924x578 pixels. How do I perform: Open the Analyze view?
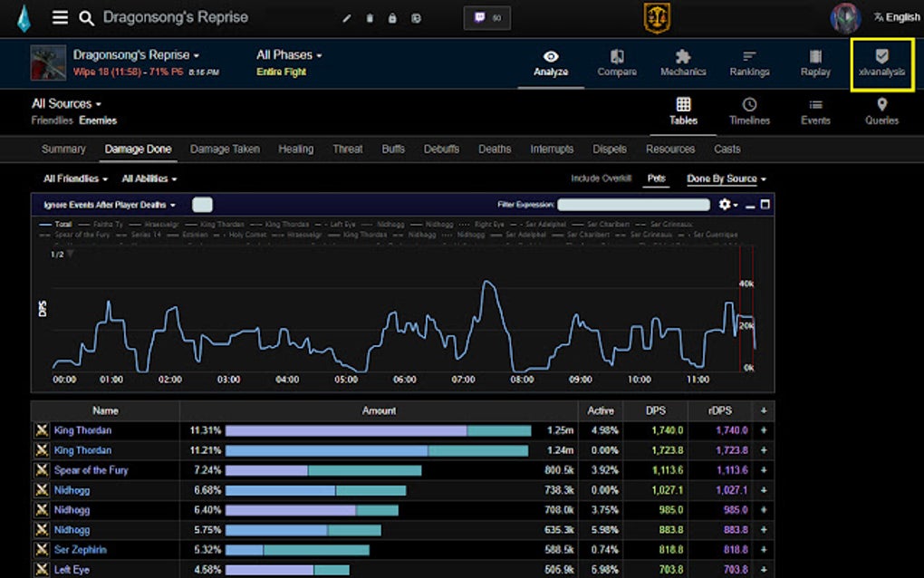pyautogui.click(x=550, y=63)
